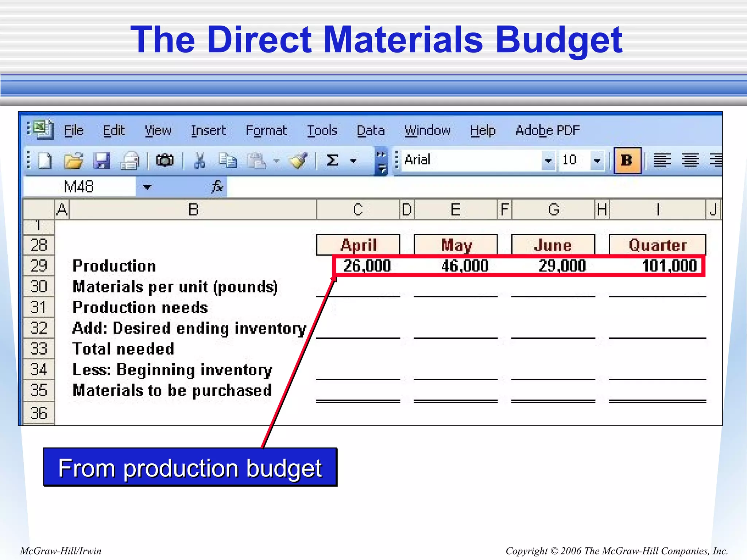The height and width of the screenshot is (560, 747).
Task: Click the Production needs label
Action: [x=140, y=307]
